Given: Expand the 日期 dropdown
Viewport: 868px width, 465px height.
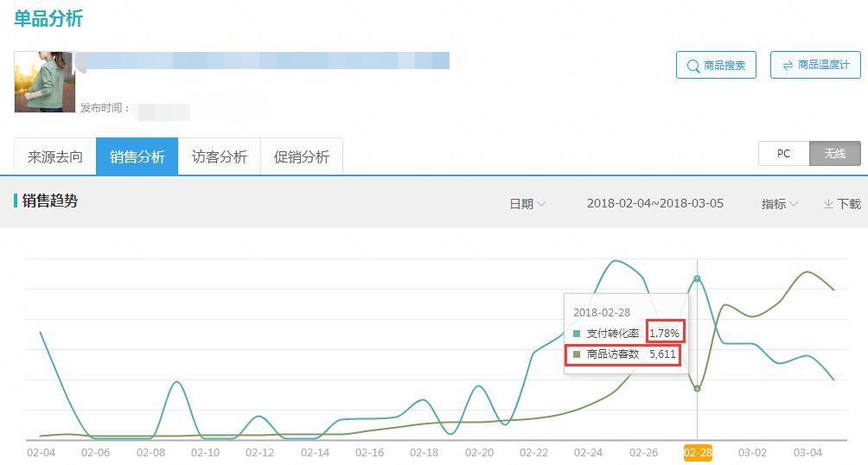Looking at the screenshot, I should pos(527,204).
